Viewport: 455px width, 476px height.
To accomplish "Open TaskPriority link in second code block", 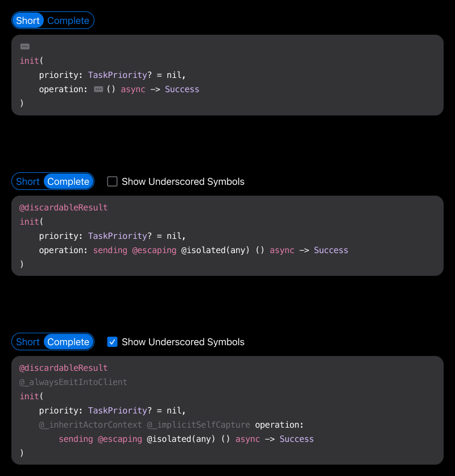I will tap(118, 236).
